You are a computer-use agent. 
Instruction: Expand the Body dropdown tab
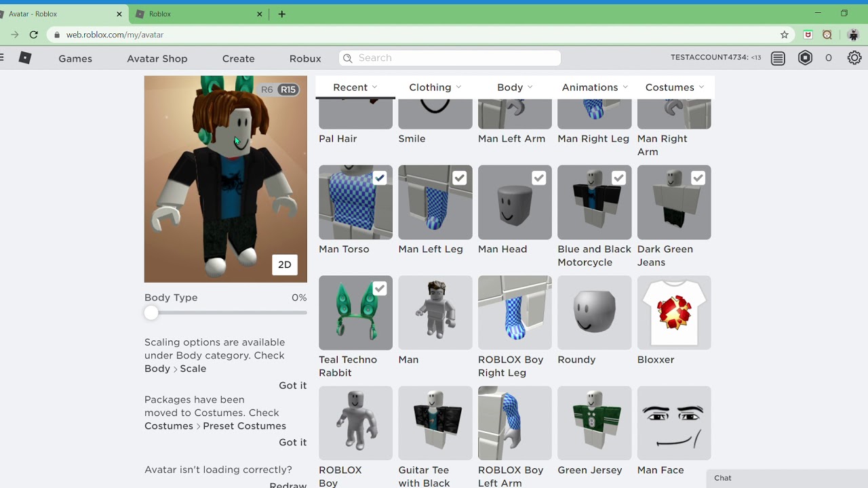click(x=515, y=87)
